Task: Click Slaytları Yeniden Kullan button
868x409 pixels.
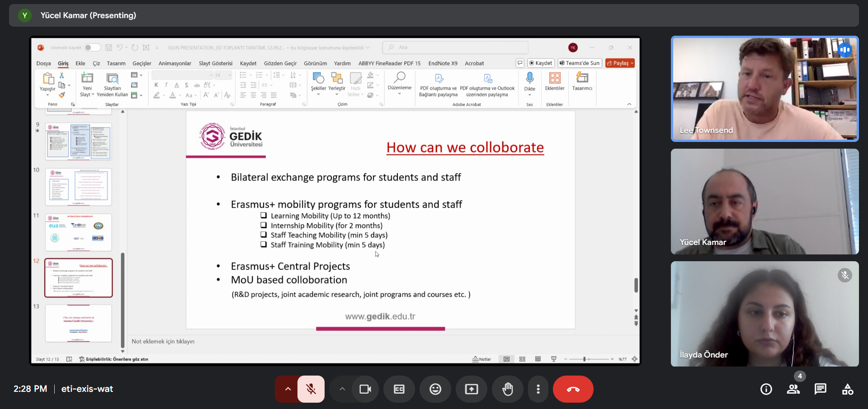Action: point(112,85)
